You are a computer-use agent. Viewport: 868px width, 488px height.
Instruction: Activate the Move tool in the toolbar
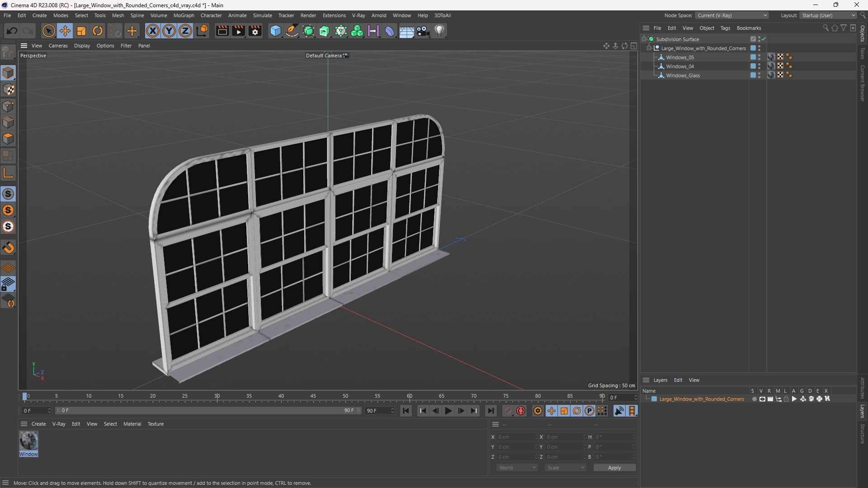pos(65,31)
